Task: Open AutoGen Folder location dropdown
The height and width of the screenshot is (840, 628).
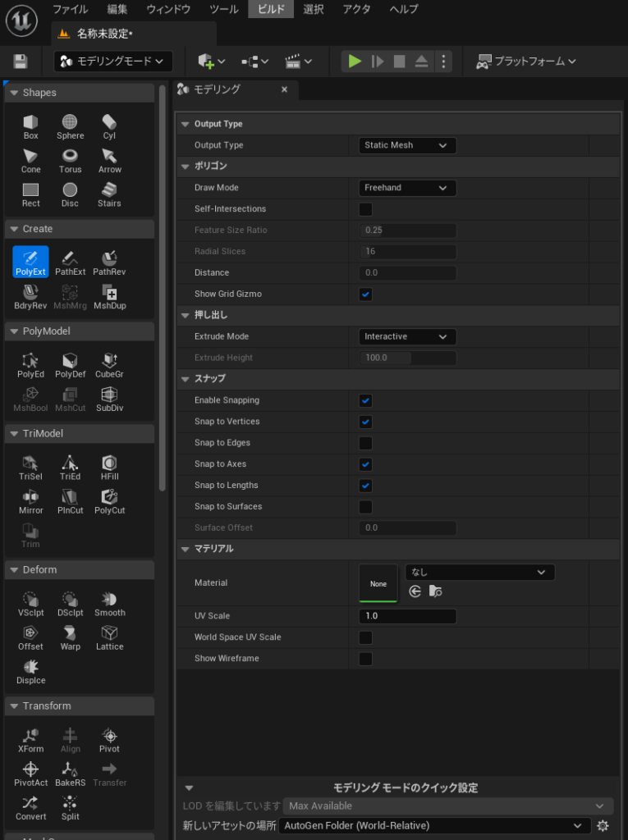Action: point(434,825)
